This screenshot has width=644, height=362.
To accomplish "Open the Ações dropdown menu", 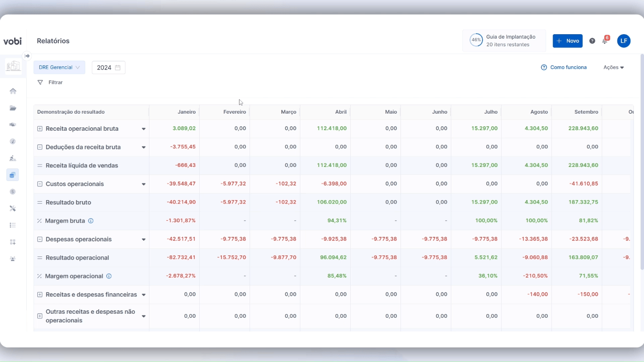I will click(614, 67).
